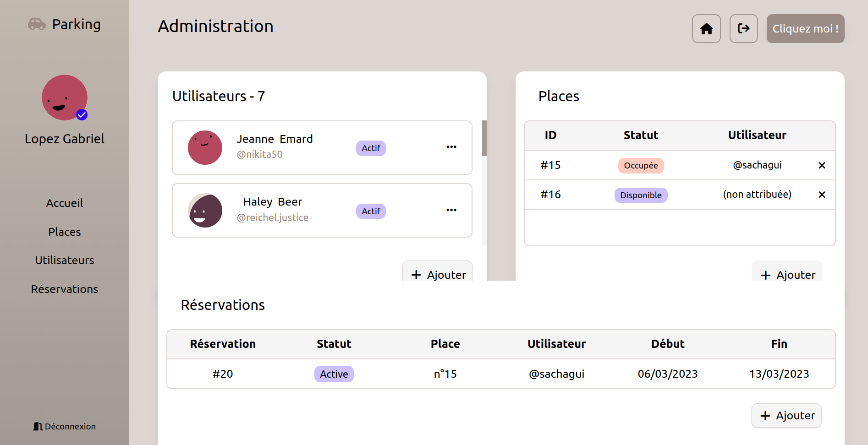This screenshot has width=868, height=445.
Task: Click the Début column header
Action: 668,344
